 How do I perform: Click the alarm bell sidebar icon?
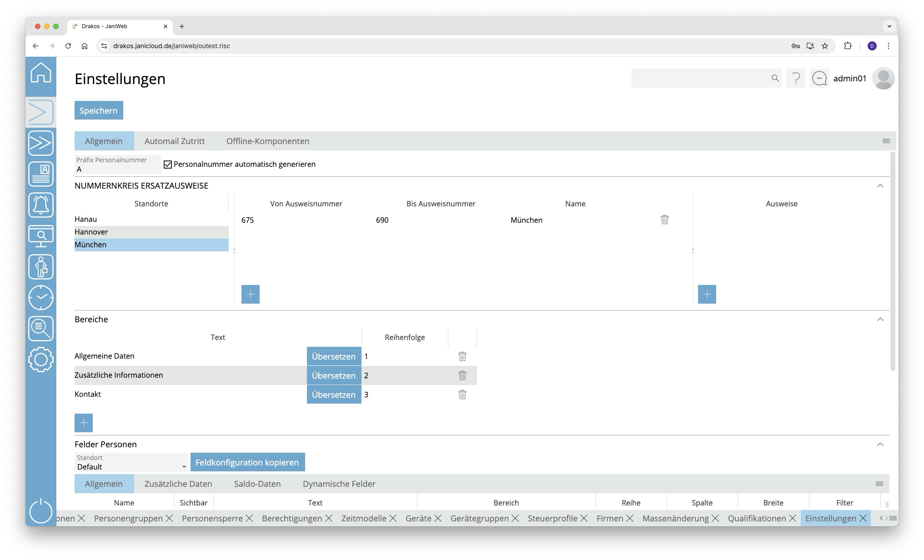[x=41, y=205]
